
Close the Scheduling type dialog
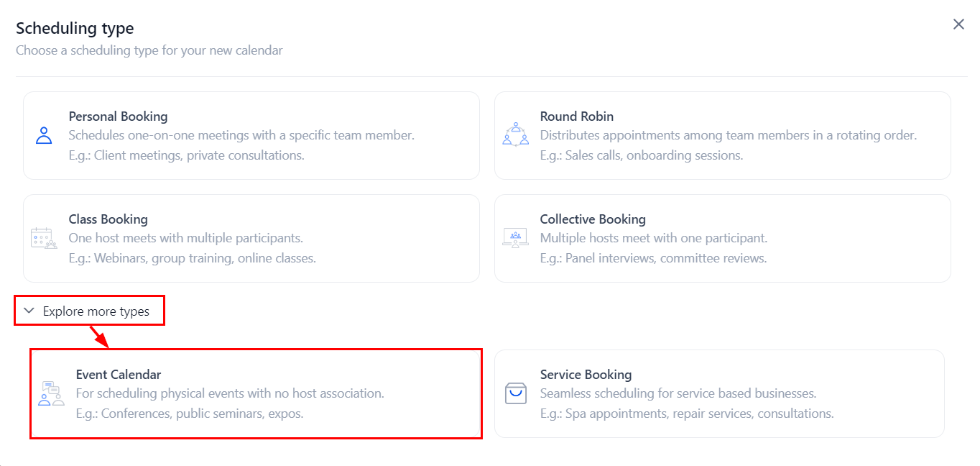[x=958, y=24]
